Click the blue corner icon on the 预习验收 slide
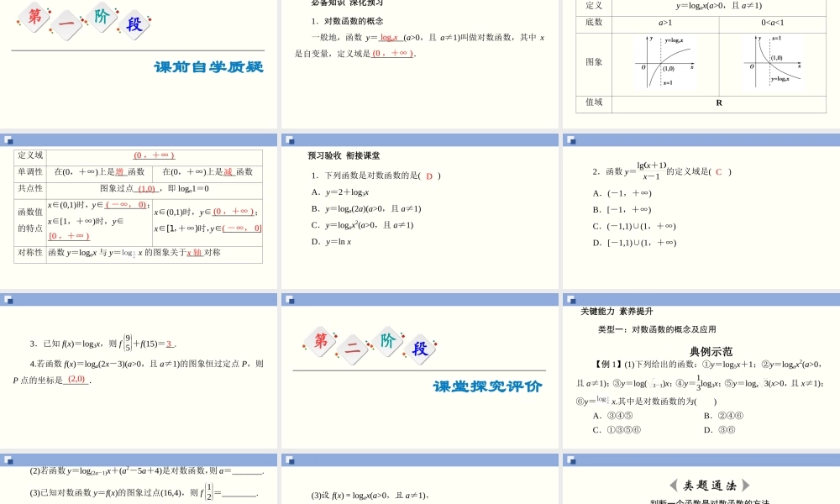 tap(290, 139)
